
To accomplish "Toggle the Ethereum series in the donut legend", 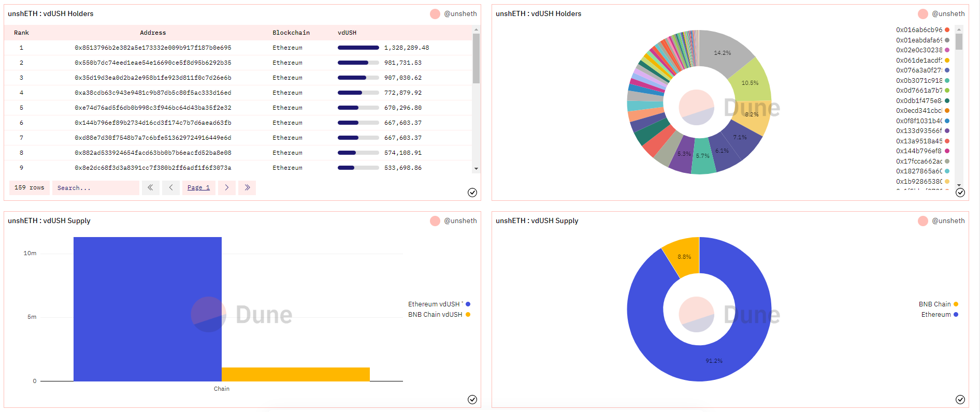I will [x=940, y=315].
